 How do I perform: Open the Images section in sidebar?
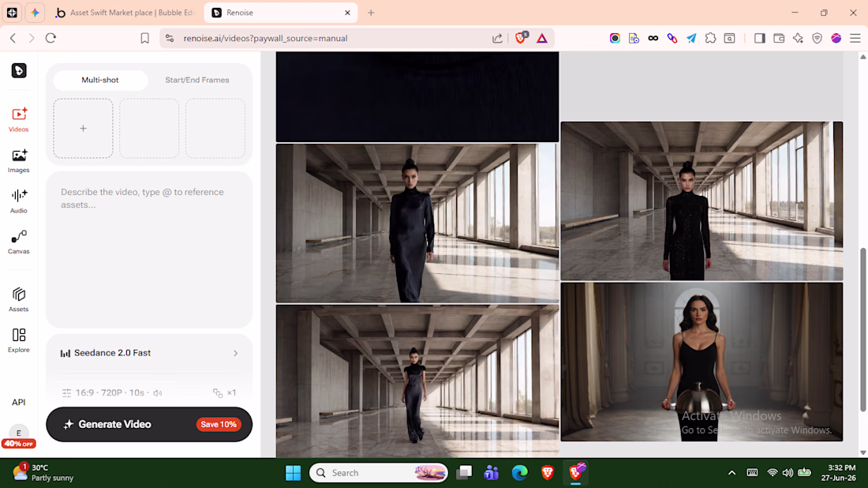click(x=19, y=160)
